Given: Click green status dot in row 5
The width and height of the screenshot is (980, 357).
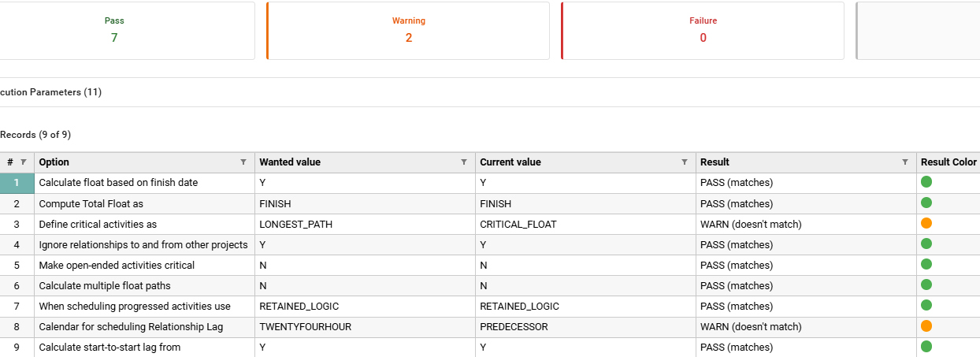Looking at the screenshot, I should pyautogui.click(x=926, y=265).
